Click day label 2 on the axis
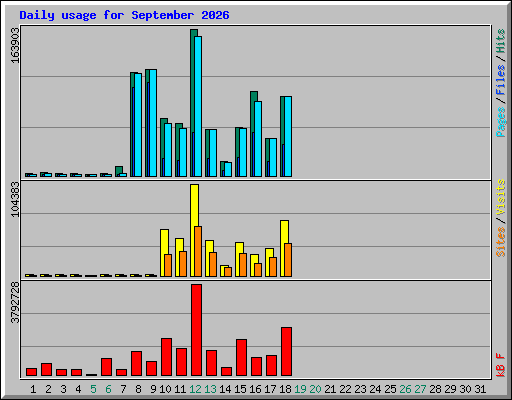Screen dimensions: 512x400 point(48,389)
